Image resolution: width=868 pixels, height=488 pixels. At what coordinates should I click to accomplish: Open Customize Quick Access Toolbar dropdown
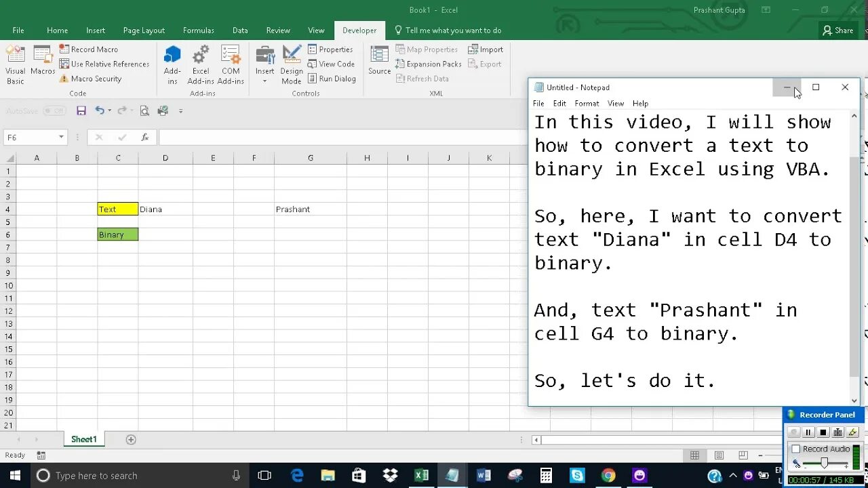click(180, 110)
